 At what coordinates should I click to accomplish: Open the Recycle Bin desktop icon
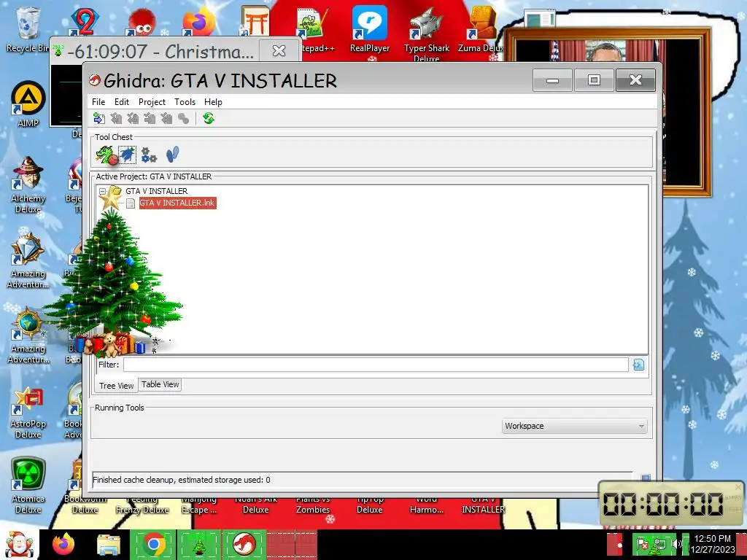[x=27, y=29]
